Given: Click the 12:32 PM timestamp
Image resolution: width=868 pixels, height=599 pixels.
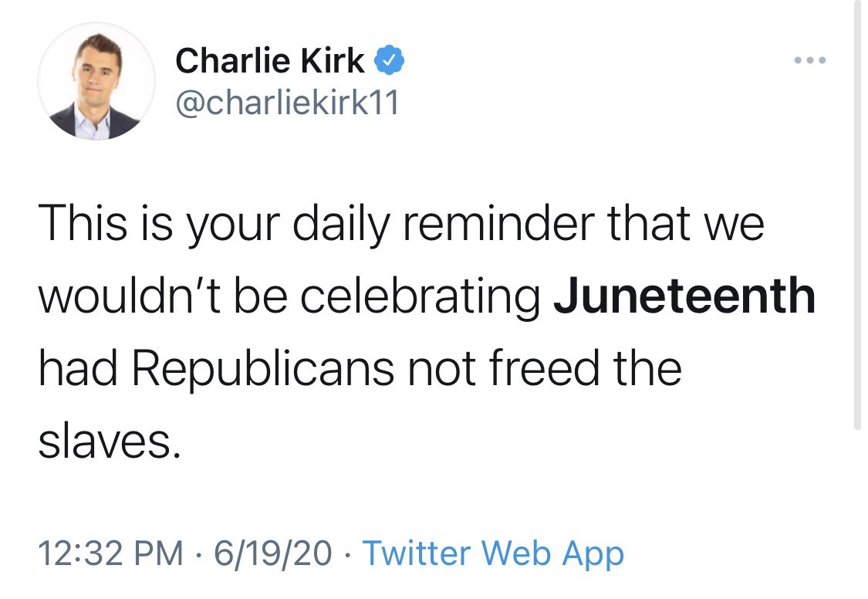Looking at the screenshot, I should coord(110,553).
